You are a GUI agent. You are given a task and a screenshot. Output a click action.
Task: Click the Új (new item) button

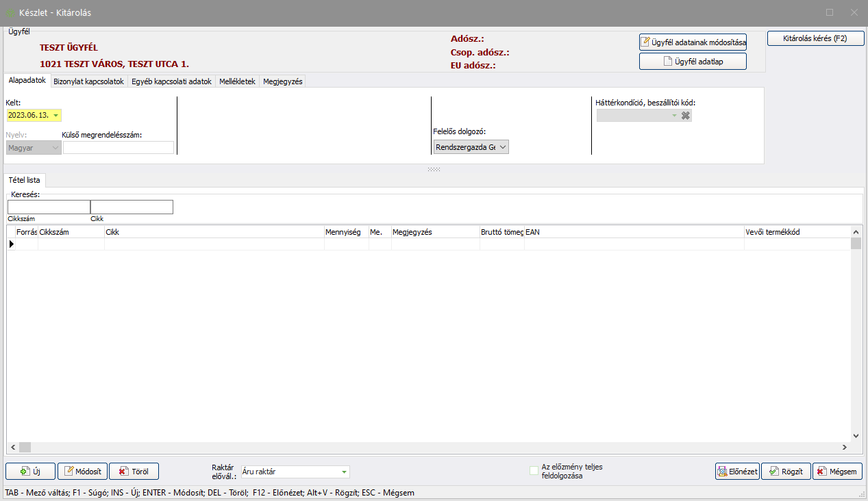pyautogui.click(x=30, y=472)
